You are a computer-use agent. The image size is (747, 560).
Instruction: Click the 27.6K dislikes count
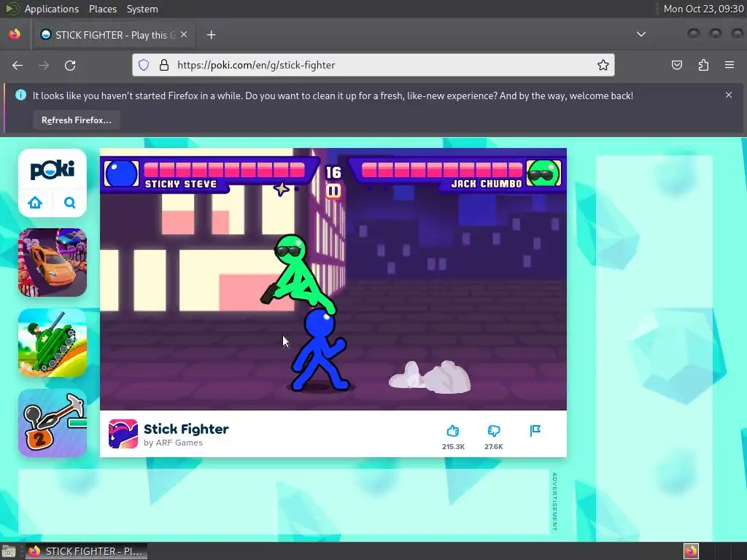tap(494, 447)
